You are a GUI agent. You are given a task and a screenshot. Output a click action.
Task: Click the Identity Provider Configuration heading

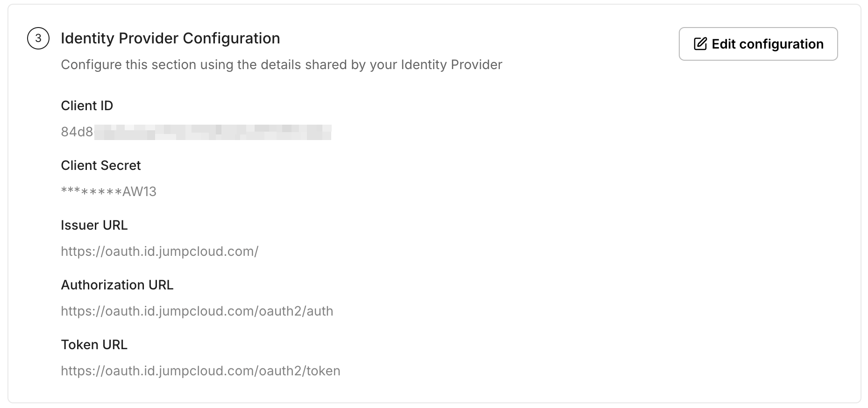click(x=170, y=38)
